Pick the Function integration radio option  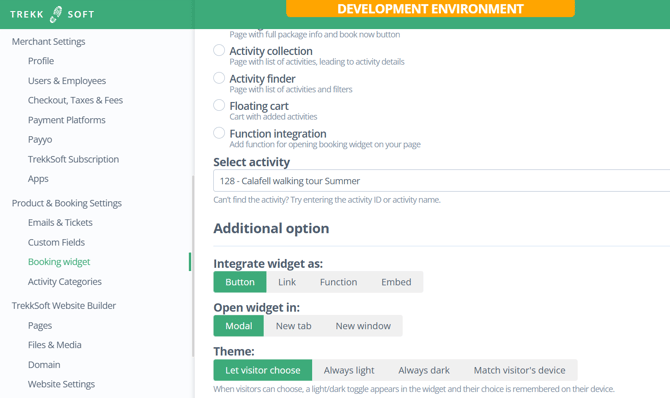[219, 133]
